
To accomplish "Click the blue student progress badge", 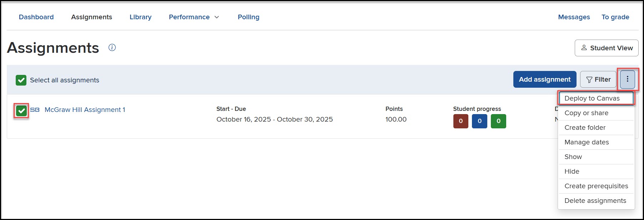I will click(479, 121).
